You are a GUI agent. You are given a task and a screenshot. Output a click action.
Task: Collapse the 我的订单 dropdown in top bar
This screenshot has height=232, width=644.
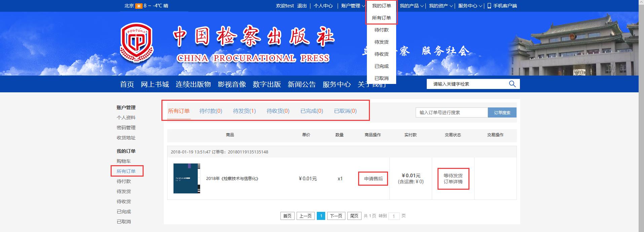coord(381,6)
